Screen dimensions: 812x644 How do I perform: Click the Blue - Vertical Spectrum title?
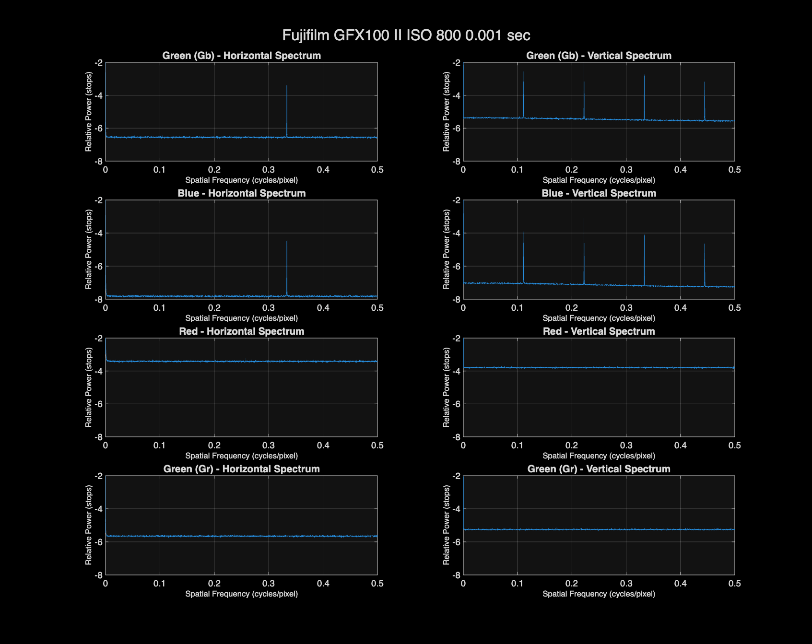point(599,193)
